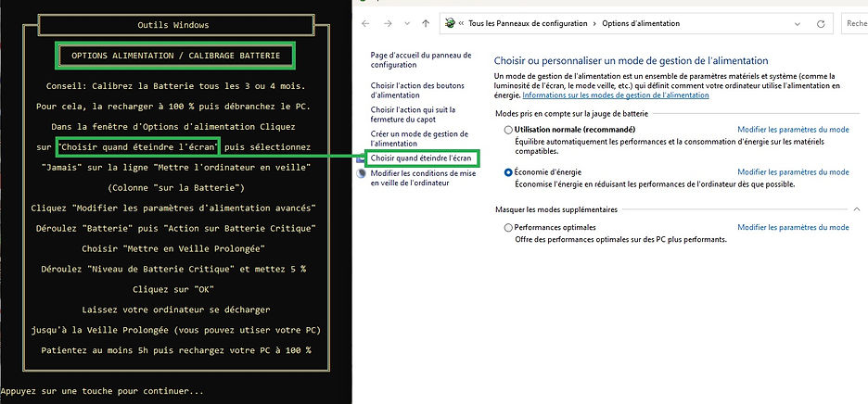Image resolution: width=868 pixels, height=404 pixels.
Task: Click OPTIONS ALIMENTATION / CALIBRAGE BATTERIE header
Action: coord(175,56)
